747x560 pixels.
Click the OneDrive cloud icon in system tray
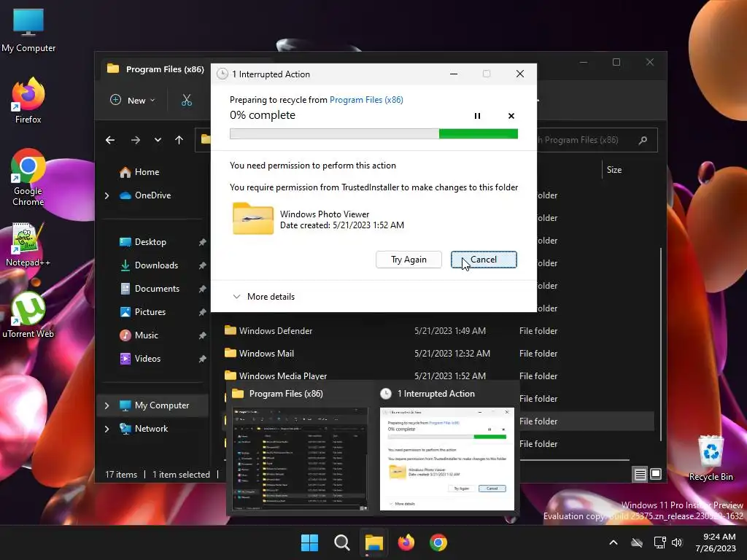[637, 542]
